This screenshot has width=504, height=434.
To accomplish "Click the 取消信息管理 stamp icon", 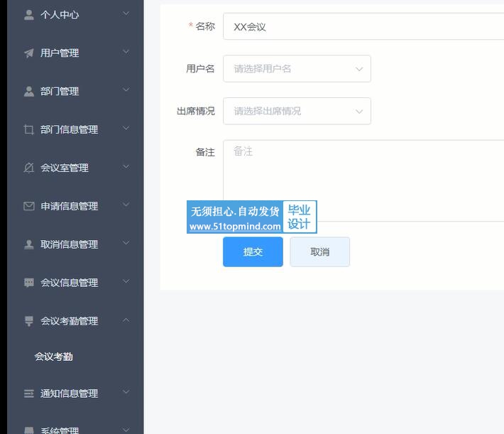I will point(29,244).
